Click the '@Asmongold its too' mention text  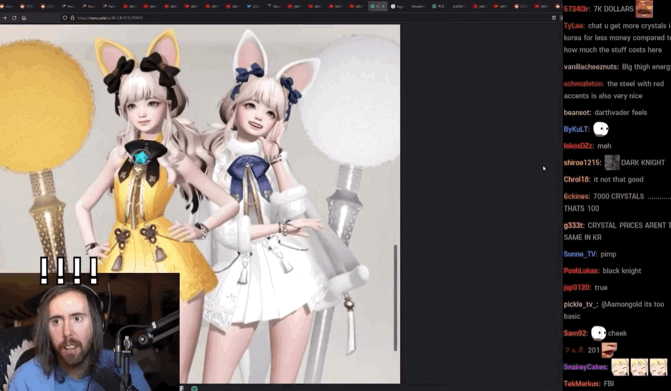632,304
